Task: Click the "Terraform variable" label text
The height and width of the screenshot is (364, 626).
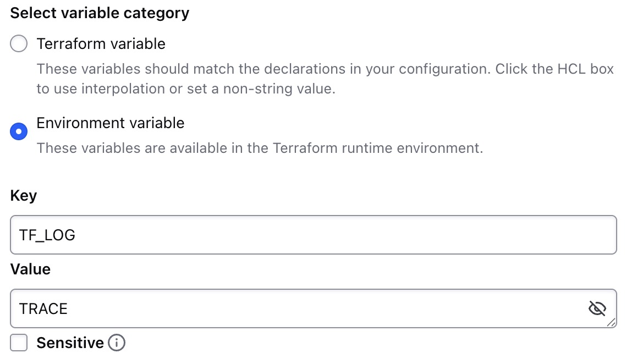Action: point(101,43)
